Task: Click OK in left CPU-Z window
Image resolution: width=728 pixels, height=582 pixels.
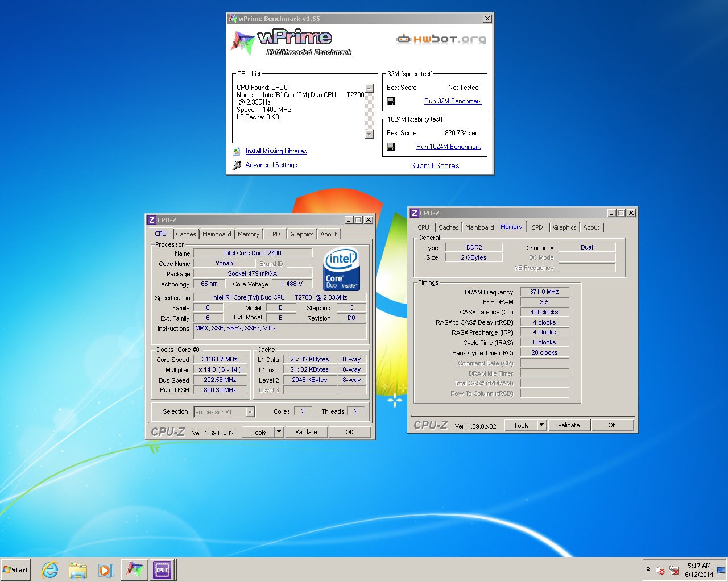Action: 349,432
